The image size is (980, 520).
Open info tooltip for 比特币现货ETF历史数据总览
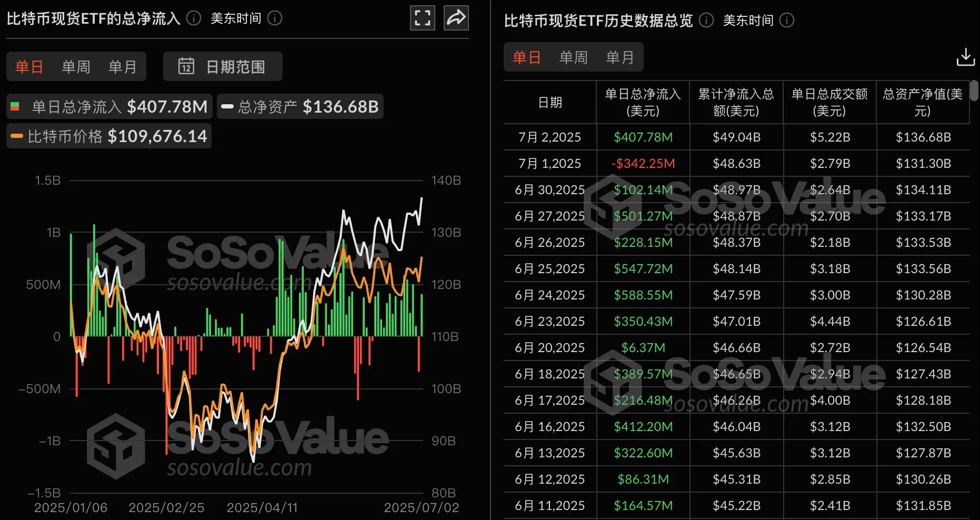705,21
